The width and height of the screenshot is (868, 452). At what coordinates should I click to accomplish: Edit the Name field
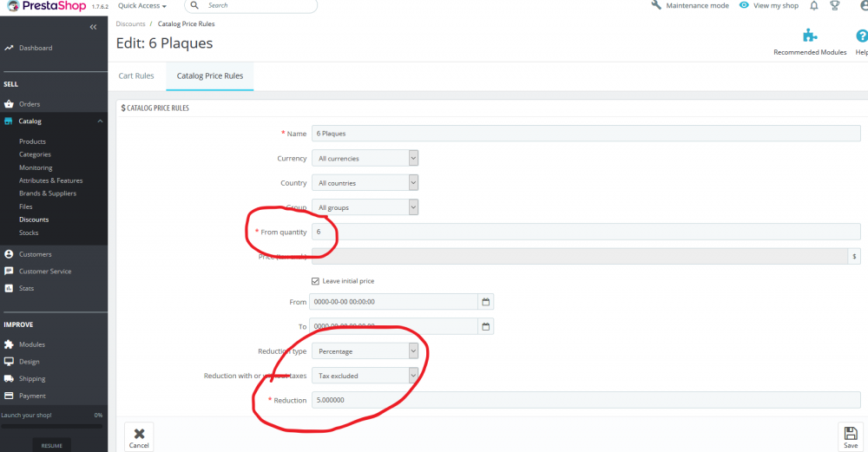586,134
